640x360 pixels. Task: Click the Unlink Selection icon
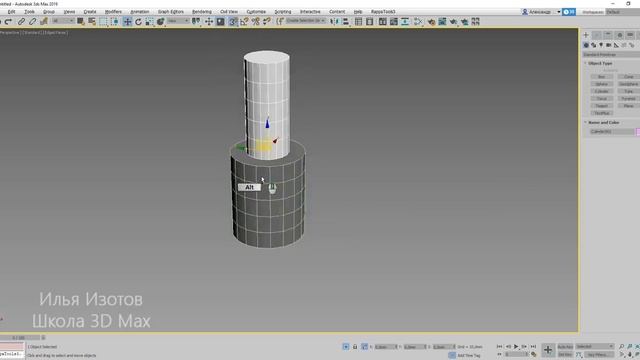32,21
